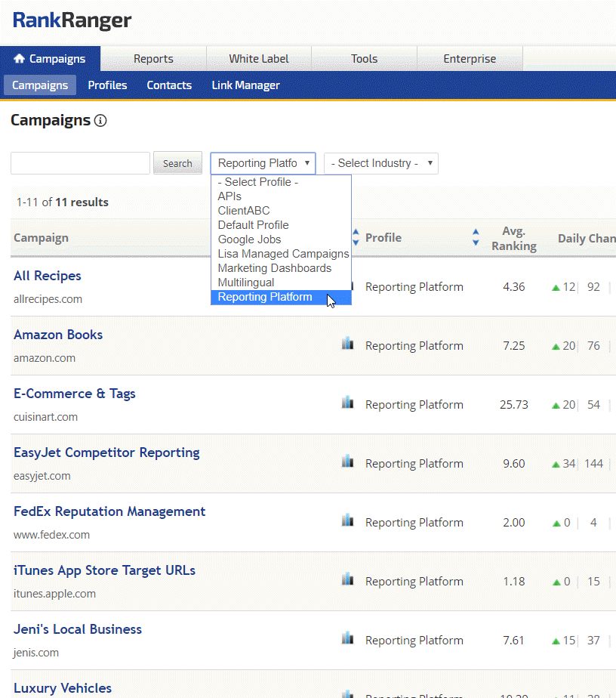Click into the campaign search field
Screen dimensions: 616x698
80,163
